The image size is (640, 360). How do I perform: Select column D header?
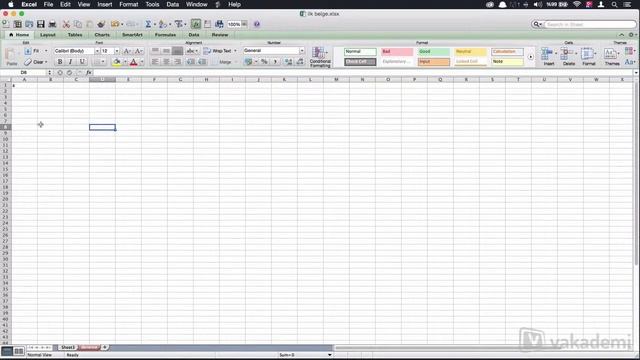102,80
